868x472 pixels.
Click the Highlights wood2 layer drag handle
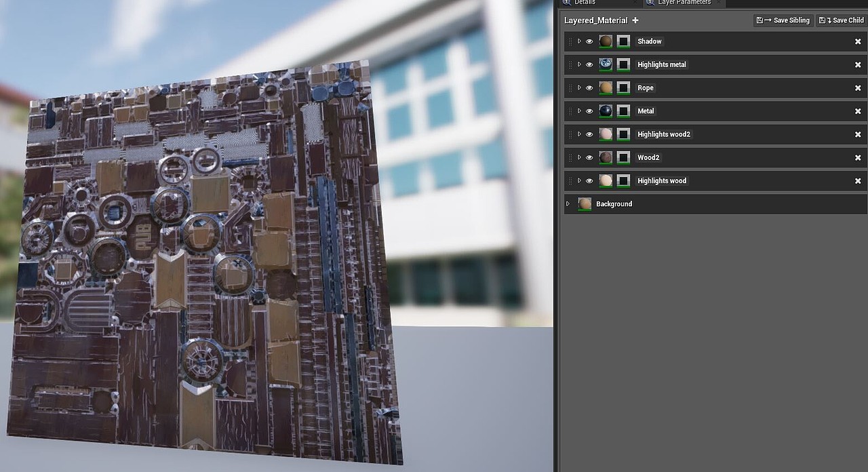(570, 134)
